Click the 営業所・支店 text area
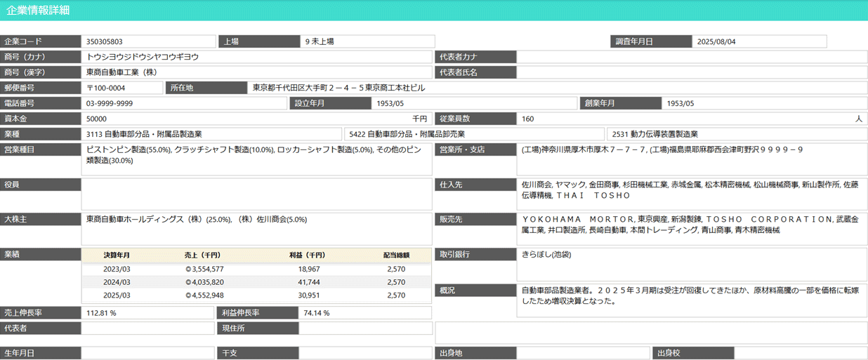The height and width of the screenshot is (360, 868). 692,159
